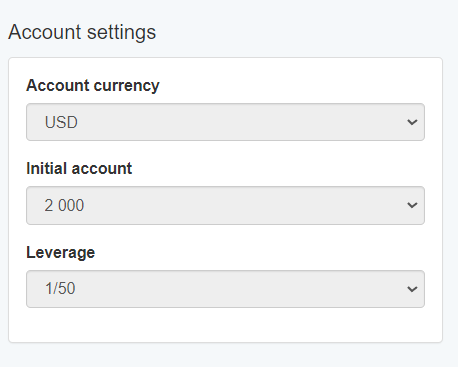Click blank card area below the Leverage field
The image size is (458, 367).
pos(225,324)
